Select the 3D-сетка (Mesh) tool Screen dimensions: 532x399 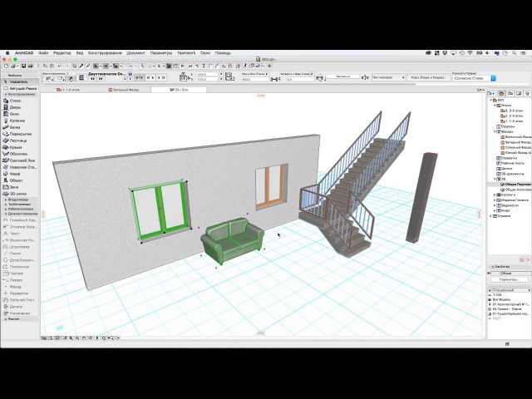(x=20, y=194)
